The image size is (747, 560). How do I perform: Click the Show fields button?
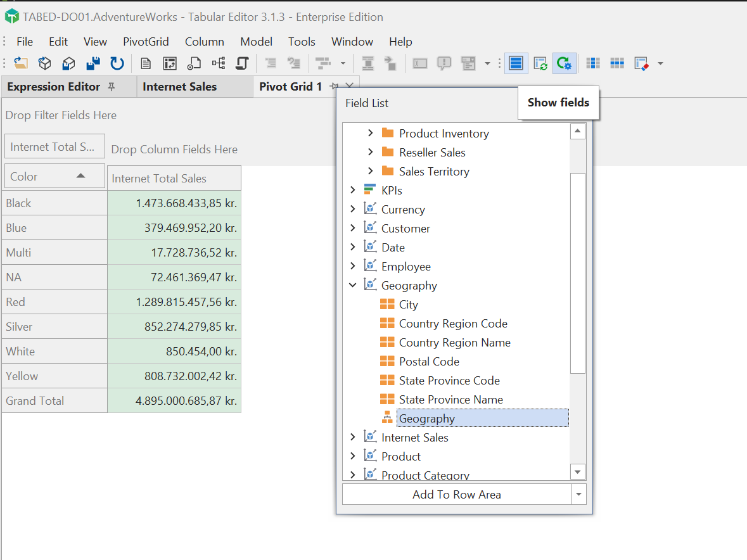tap(558, 102)
